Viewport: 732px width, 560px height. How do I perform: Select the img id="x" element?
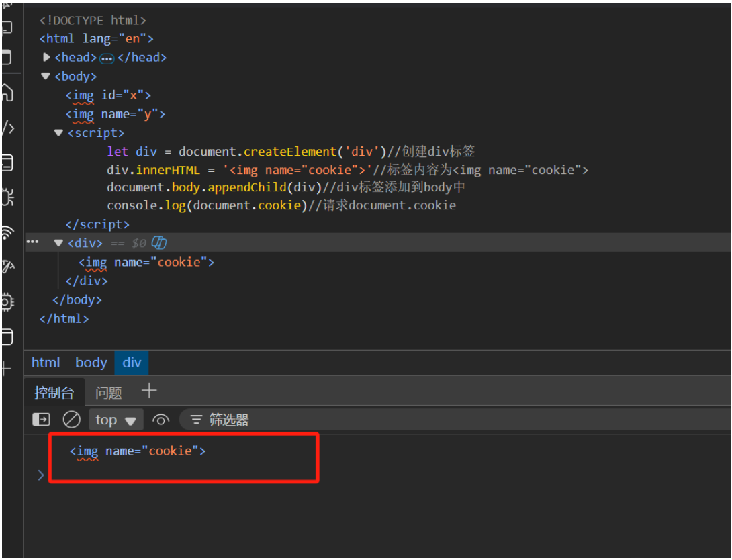click(108, 95)
